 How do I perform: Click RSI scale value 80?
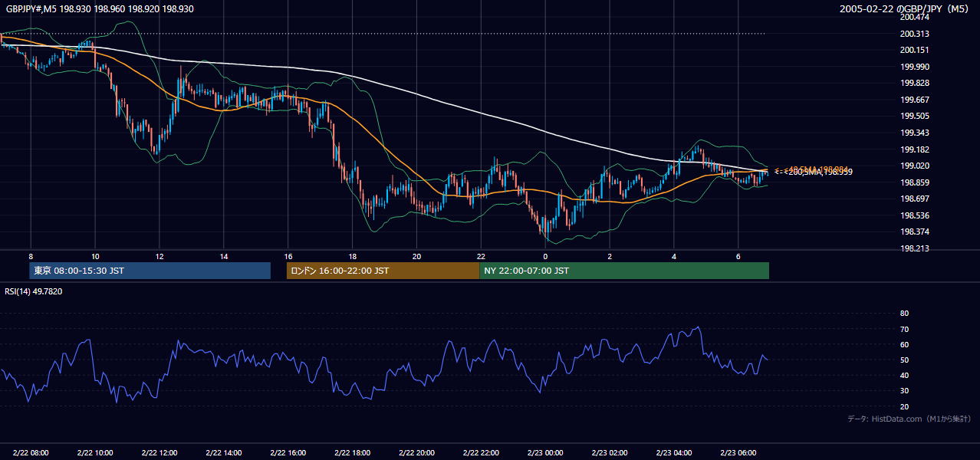pyautogui.click(x=904, y=314)
